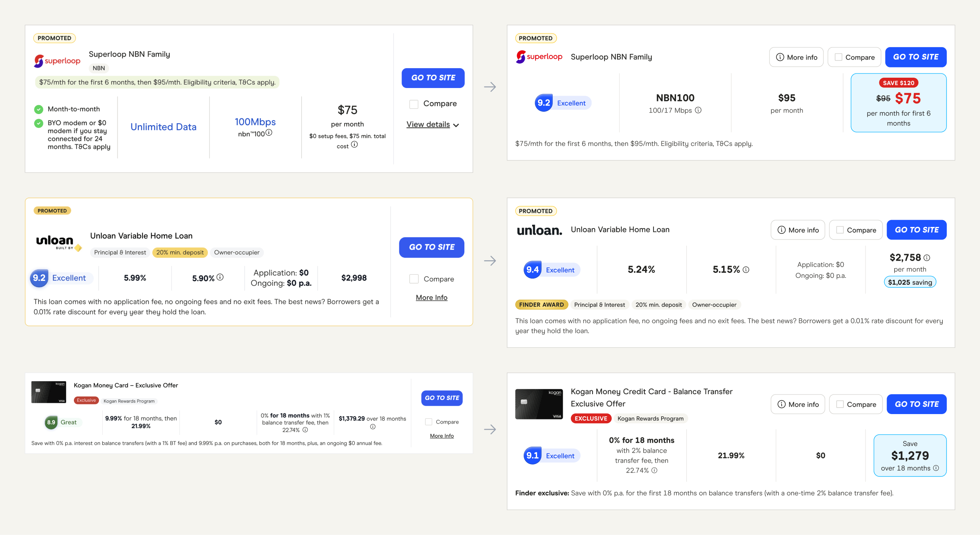The width and height of the screenshot is (980, 535).
Task: Click the NBN tag under Superloop NBN Family
Action: [x=99, y=68]
